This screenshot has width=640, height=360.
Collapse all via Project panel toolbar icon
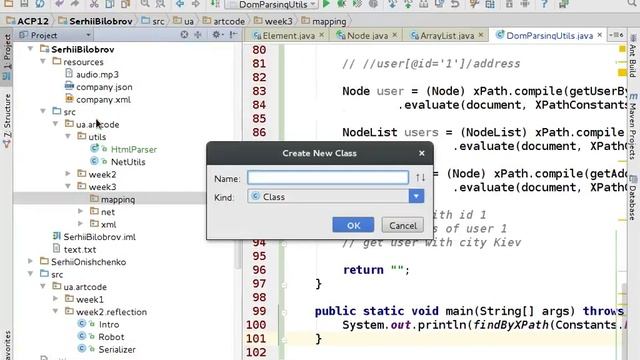point(198,35)
